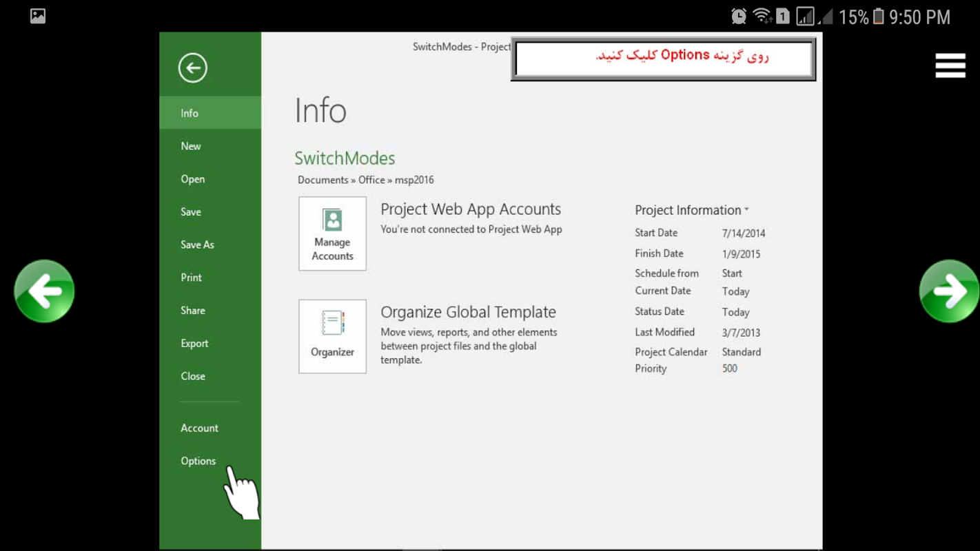Click the Project Calendar value Standard
The height and width of the screenshot is (551, 980).
pos(742,352)
